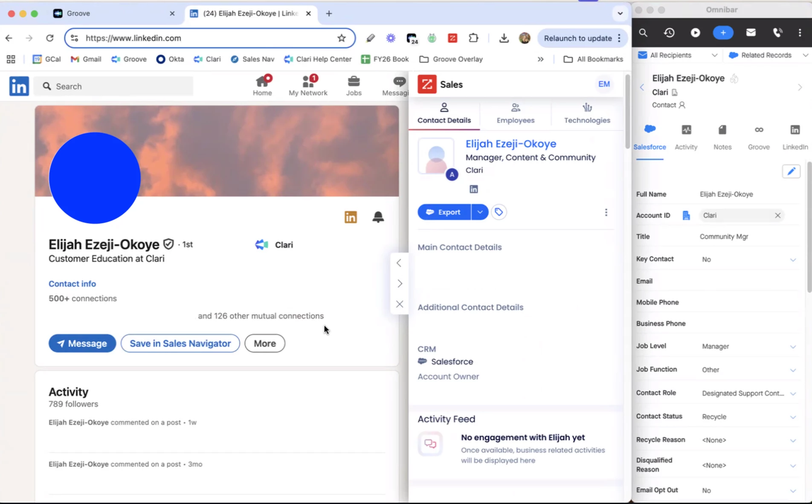Click the Export button
The height and width of the screenshot is (504, 812).
pyautogui.click(x=444, y=212)
